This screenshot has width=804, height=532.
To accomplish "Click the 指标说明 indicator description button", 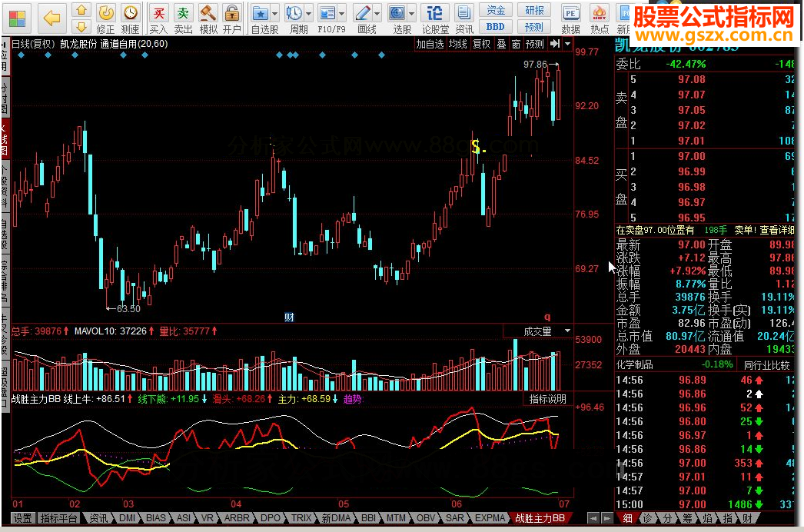I will (x=547, y=399).
